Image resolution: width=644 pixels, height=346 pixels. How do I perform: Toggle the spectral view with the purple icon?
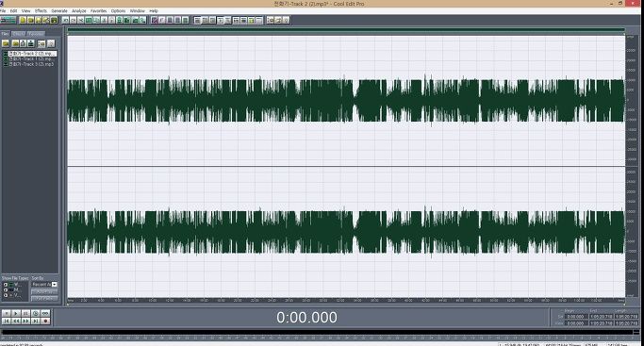[155, 20]
